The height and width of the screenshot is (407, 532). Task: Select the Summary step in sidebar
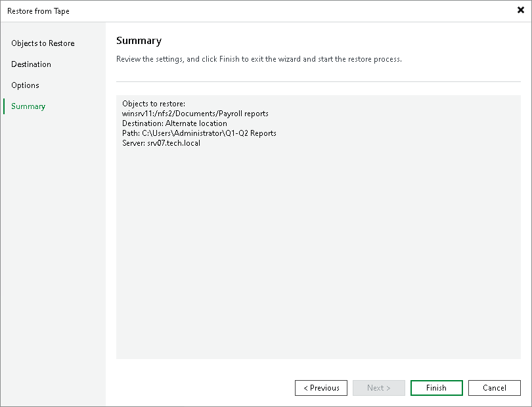(x=28, y=106)
